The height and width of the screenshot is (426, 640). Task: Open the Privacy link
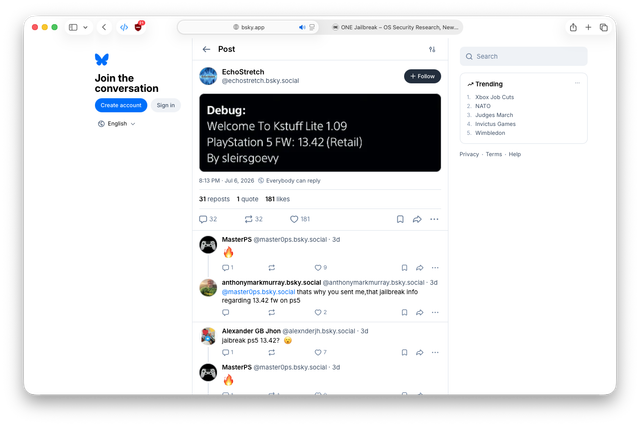[x=469, y=154]
